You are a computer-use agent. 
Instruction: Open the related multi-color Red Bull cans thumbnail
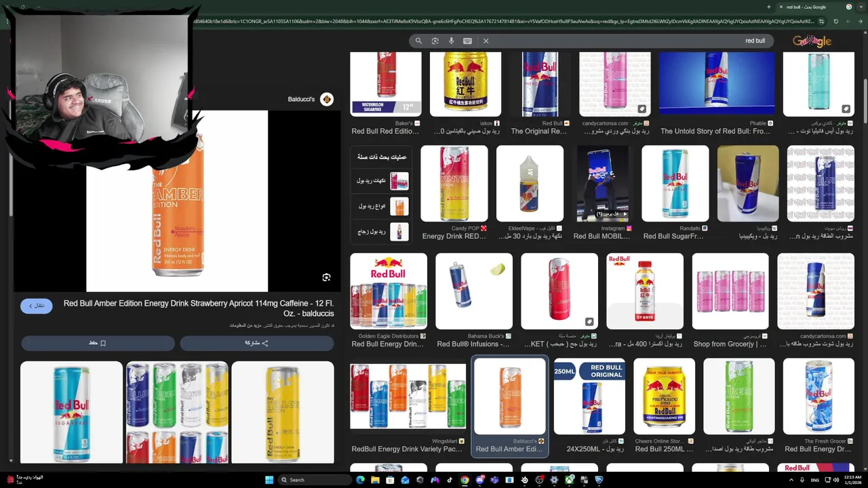[177, 412]
